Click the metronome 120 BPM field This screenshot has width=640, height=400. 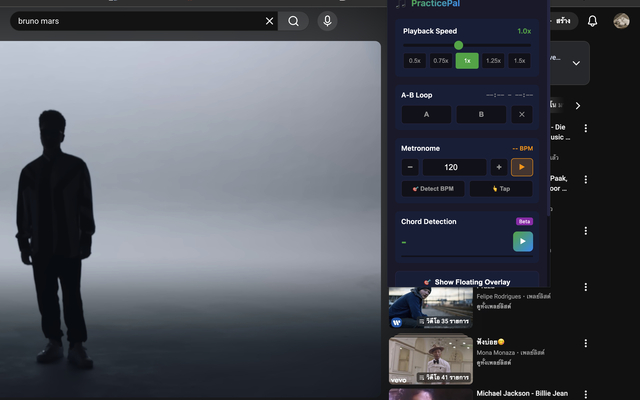tap(454, 167)
